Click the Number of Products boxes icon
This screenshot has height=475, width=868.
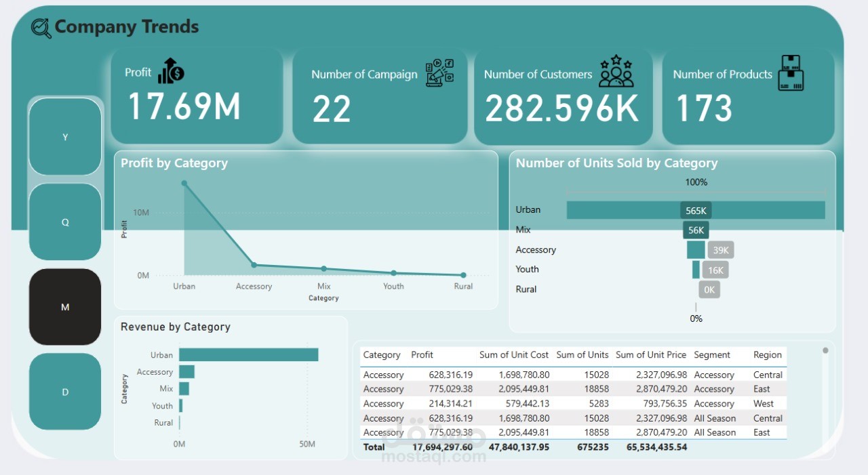pos(791,73)
